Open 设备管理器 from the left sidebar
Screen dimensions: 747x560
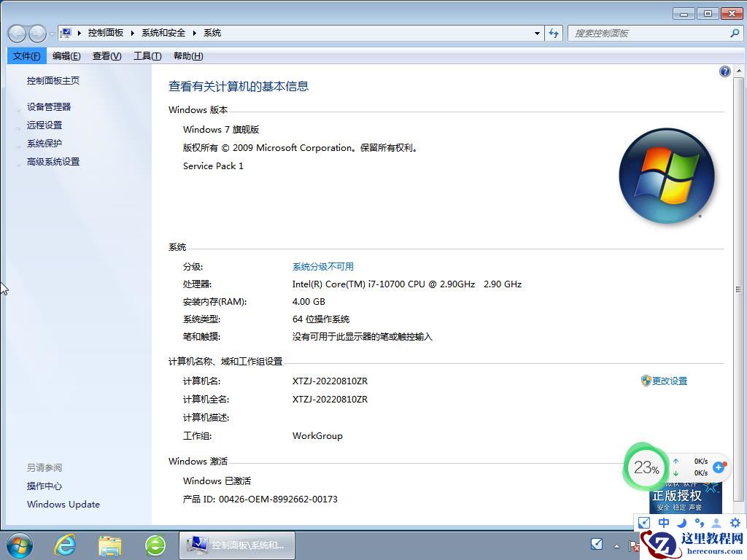pyautogui.click(x=48, y=106)
